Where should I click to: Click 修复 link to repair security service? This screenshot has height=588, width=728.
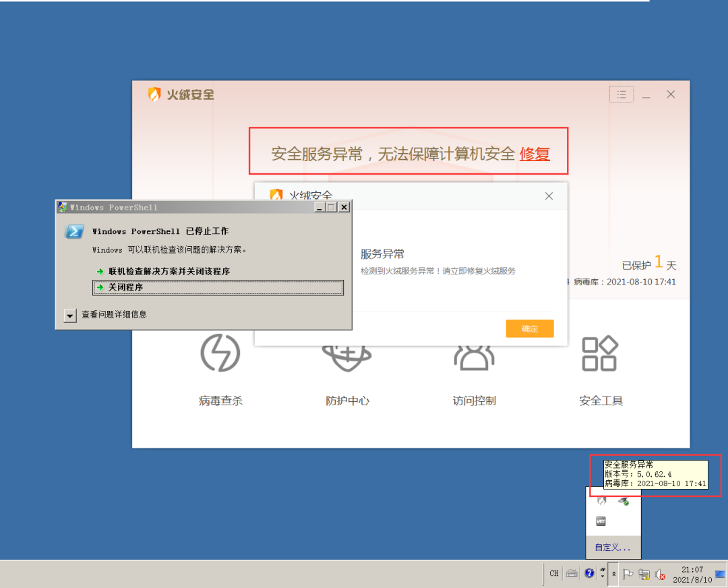click(x=535, y=154)
